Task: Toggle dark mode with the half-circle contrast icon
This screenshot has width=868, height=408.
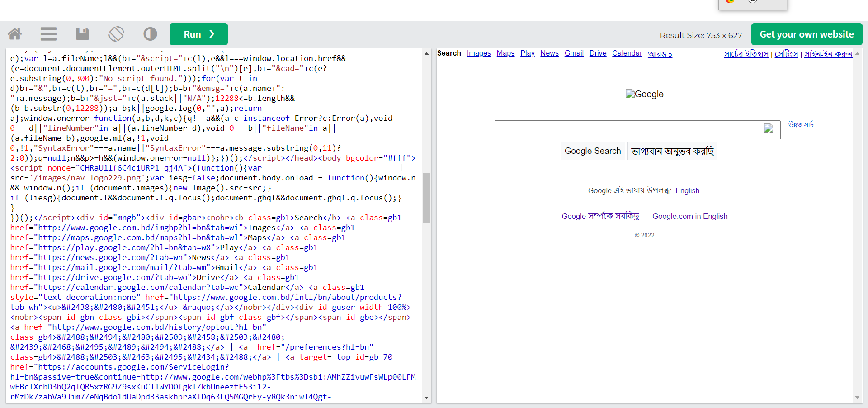Action: coord(150,34)
